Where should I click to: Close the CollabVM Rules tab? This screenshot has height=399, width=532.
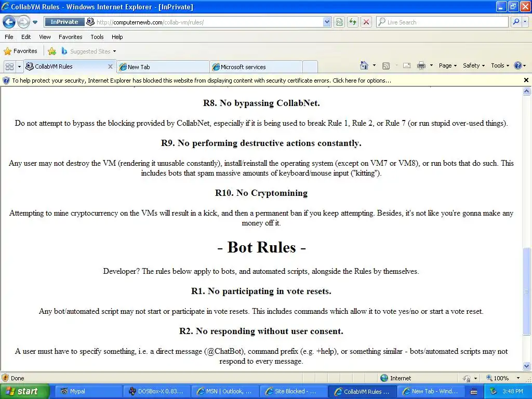[x=110, y=66]
